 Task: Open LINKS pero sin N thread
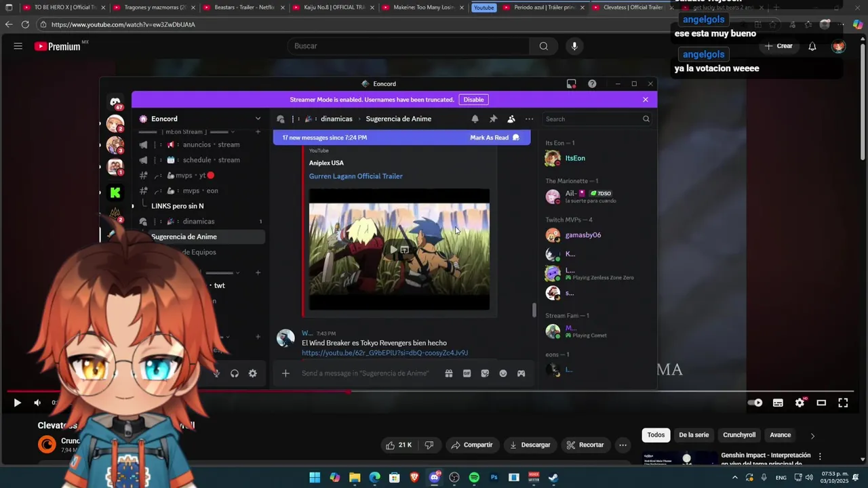[177, 206]
